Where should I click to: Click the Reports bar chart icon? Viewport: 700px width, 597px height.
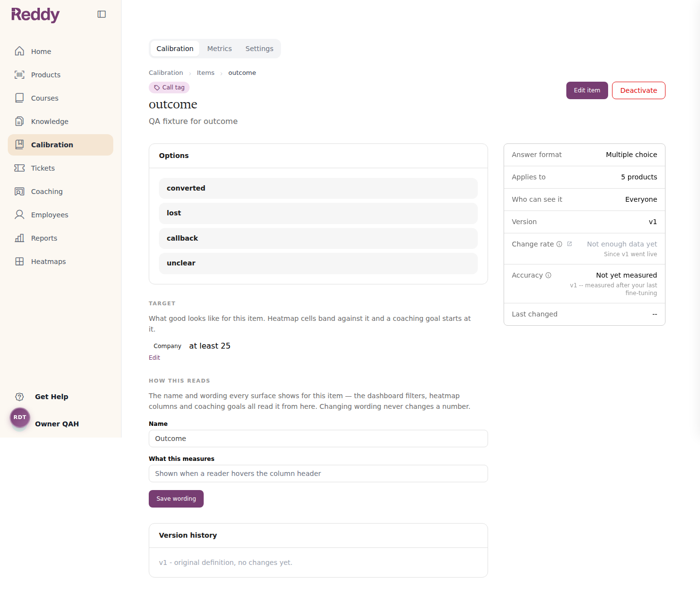pyautogui.click(x=19, y=238)
